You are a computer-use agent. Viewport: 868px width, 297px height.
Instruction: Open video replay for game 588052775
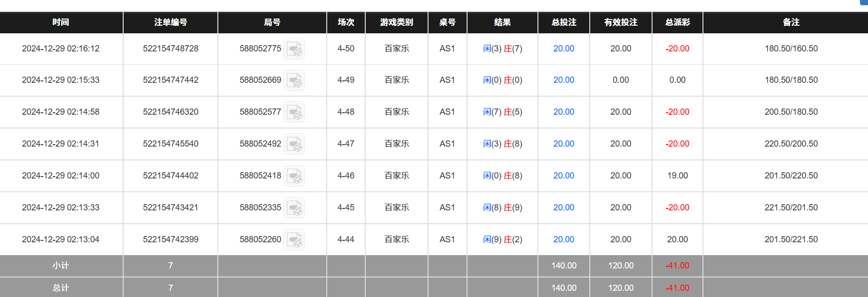point(294,49)
